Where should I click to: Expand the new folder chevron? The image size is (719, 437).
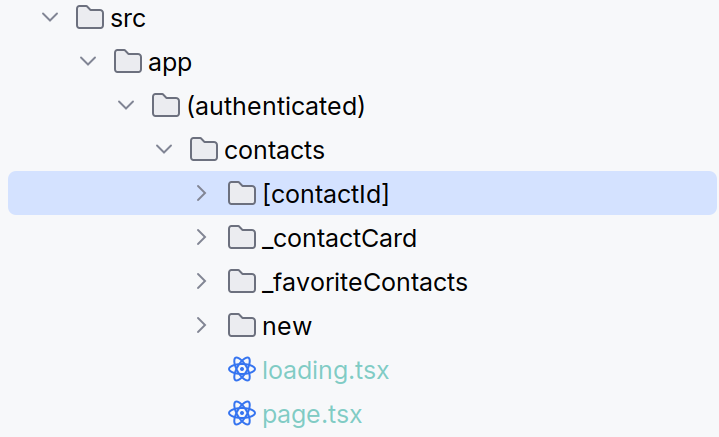201,326
